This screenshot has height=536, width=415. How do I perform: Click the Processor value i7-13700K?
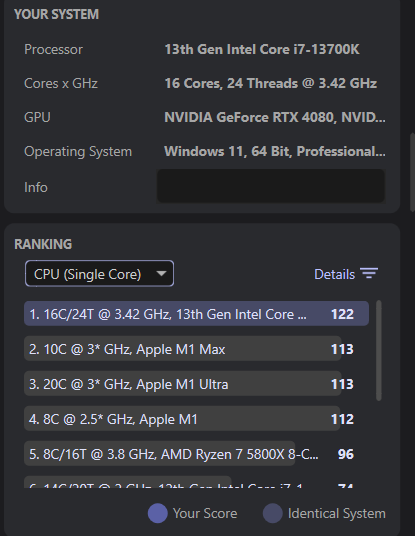262,49
